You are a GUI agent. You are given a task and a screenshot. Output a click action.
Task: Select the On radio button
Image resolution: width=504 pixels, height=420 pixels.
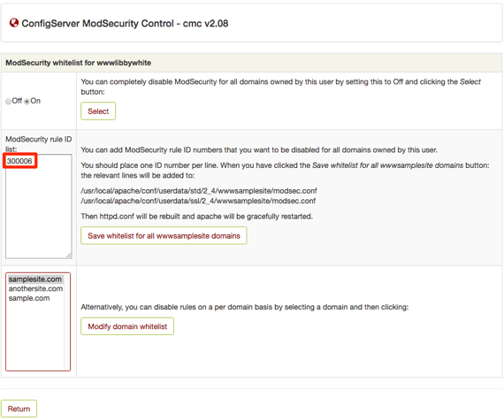27,102
